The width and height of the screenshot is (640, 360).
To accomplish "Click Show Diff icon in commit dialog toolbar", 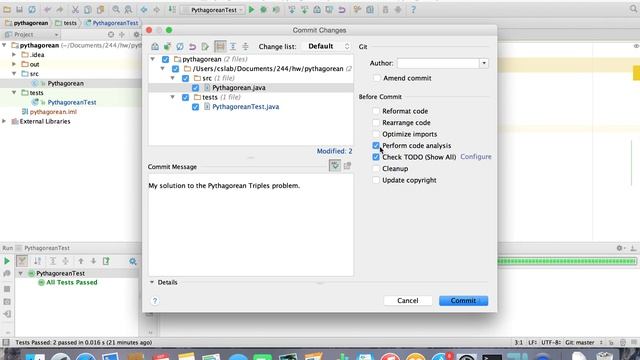I will pyautogui.click(x=155, y=47).
